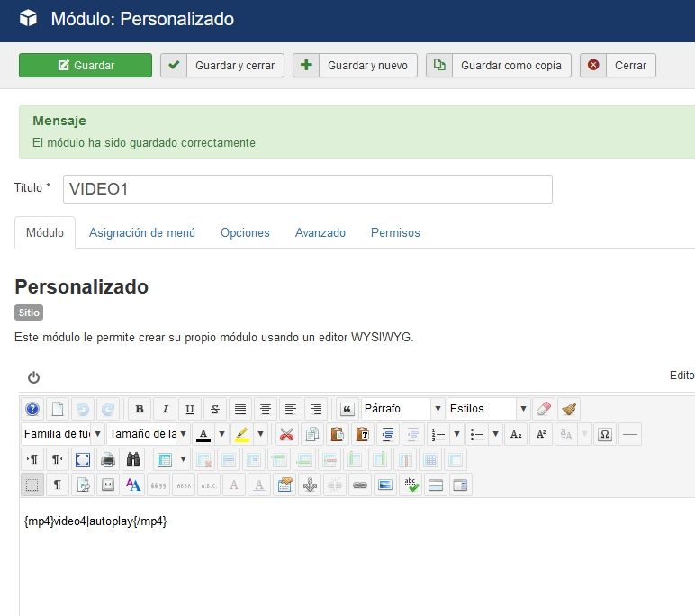Paste from clipboard icon

338,434
